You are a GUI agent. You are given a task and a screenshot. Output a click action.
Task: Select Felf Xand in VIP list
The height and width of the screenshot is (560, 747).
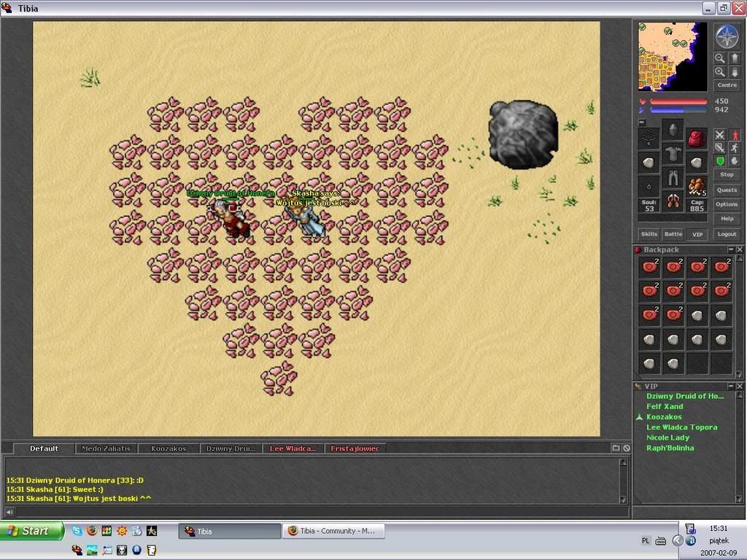665,407
